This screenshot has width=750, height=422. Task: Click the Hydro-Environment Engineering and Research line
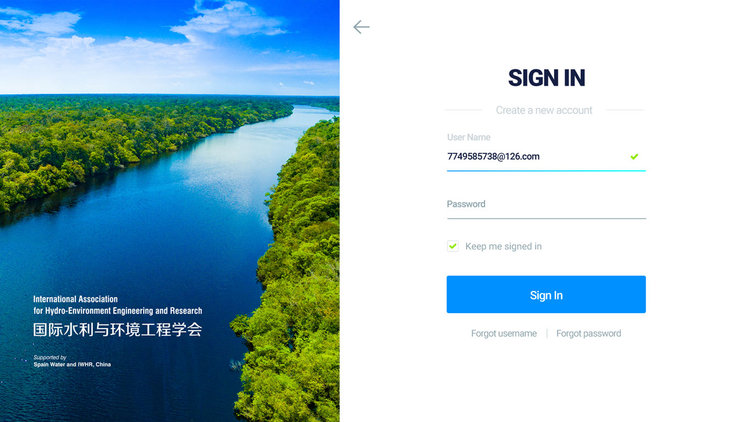pyautogui.click(x=118, y=311)
